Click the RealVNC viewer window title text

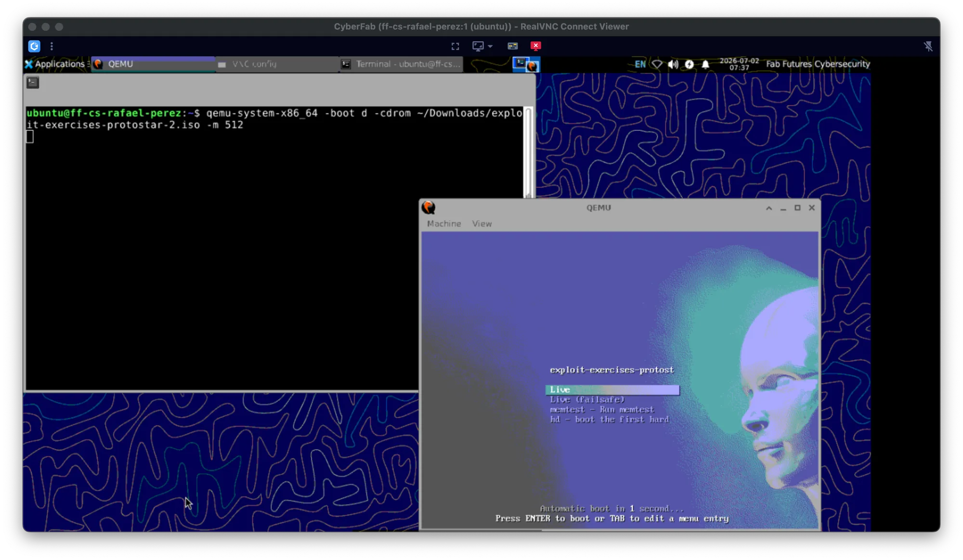[481, 26]
